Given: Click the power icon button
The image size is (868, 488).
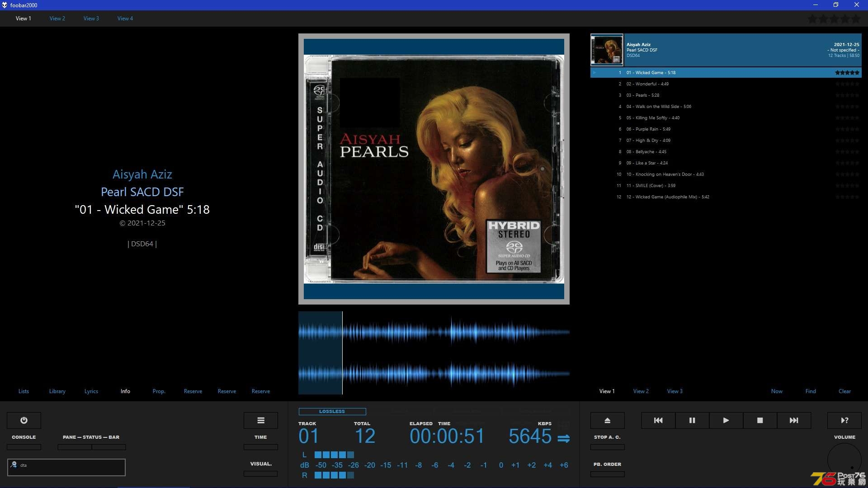Looking at the screenshot, I should coord(24,420).
